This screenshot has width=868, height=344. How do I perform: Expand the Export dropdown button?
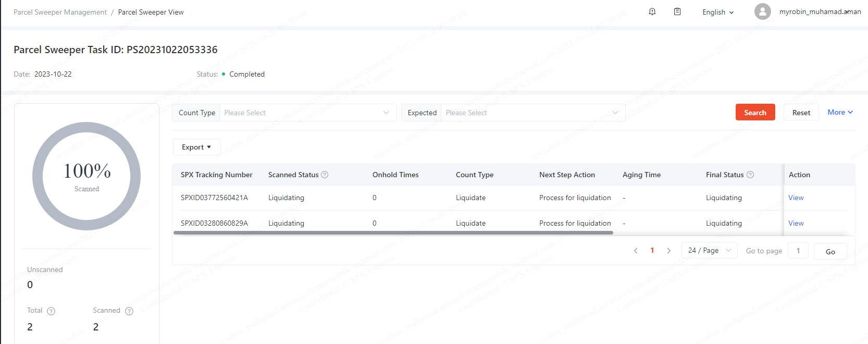coord(196,147)
